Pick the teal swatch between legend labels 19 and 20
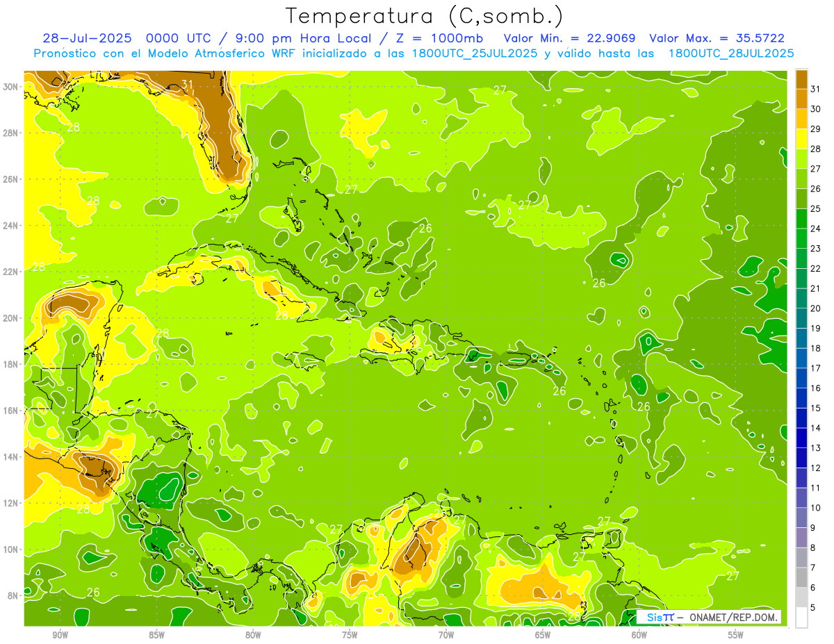 [x=801, y=318]
